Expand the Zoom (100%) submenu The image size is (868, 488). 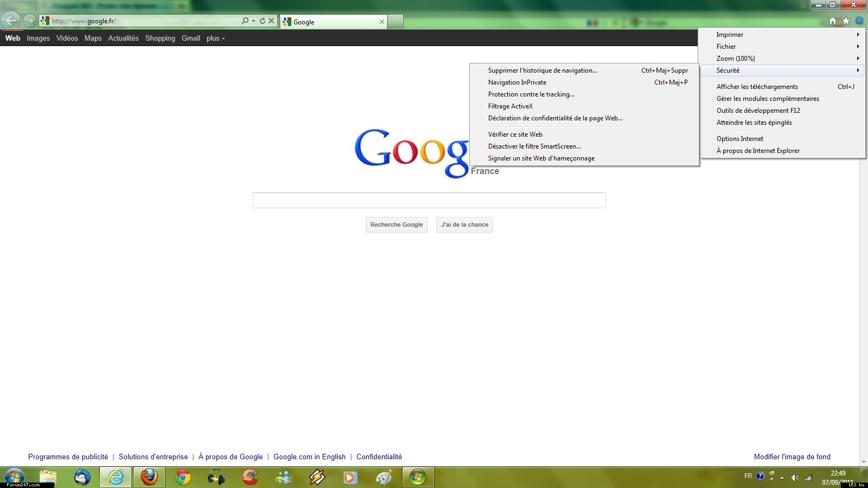coord(782,59)
